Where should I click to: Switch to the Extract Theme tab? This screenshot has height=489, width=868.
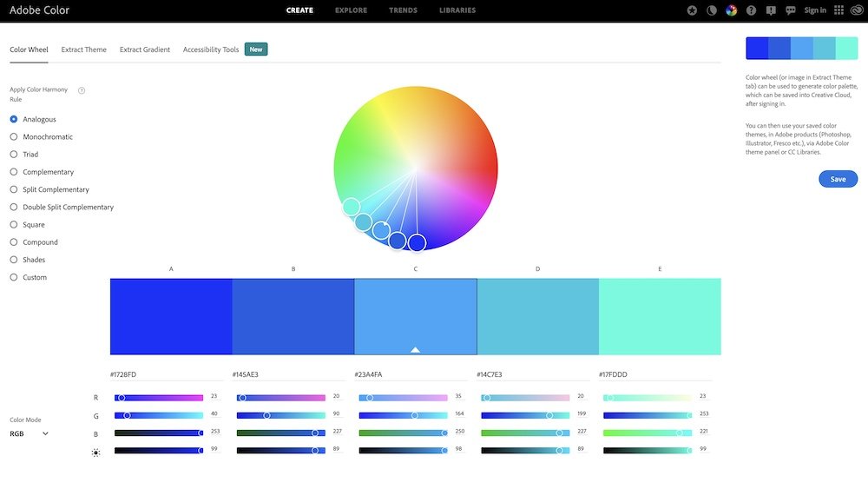pyautogui.click(x=83, y=50)
